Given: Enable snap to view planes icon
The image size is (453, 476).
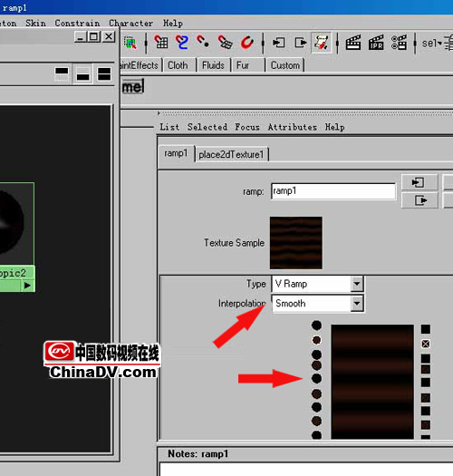Looking at the screenshot, I should [225, 43].
